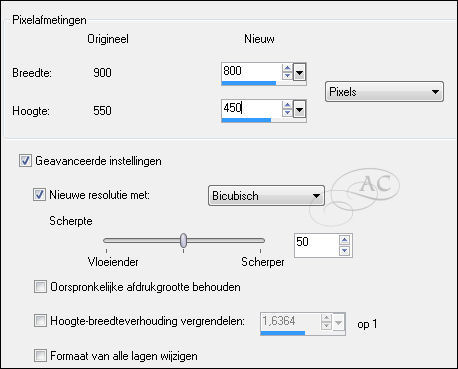This screenshot has height=369, width=458.
Task: Open the Breedte field slider dropdown arrow
Action: tap(299, 72)
